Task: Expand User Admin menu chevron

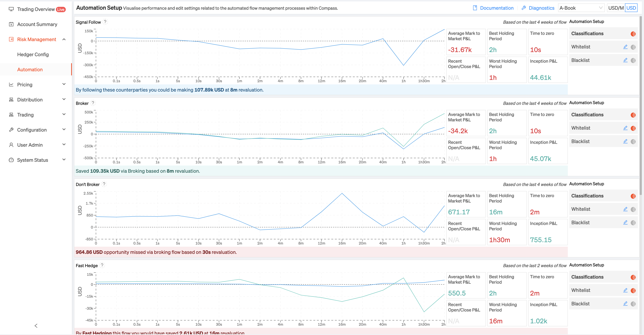Action: tap(64, 144)
